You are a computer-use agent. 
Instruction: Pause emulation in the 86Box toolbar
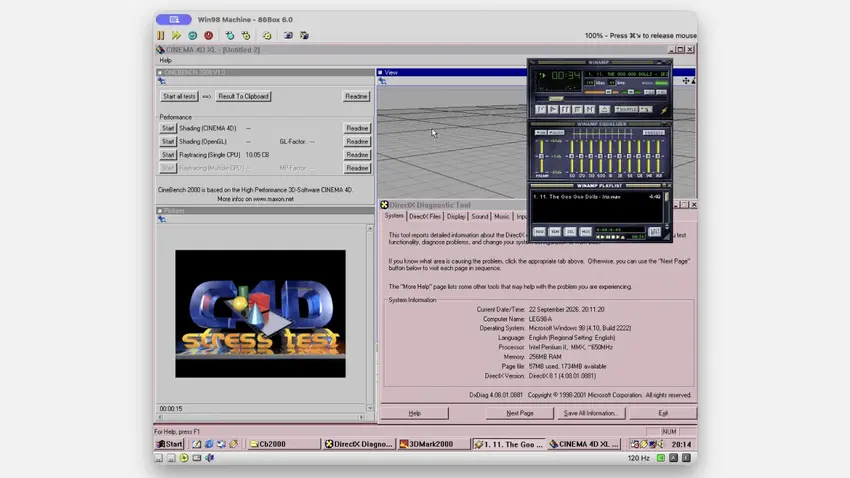coord(160,35)
